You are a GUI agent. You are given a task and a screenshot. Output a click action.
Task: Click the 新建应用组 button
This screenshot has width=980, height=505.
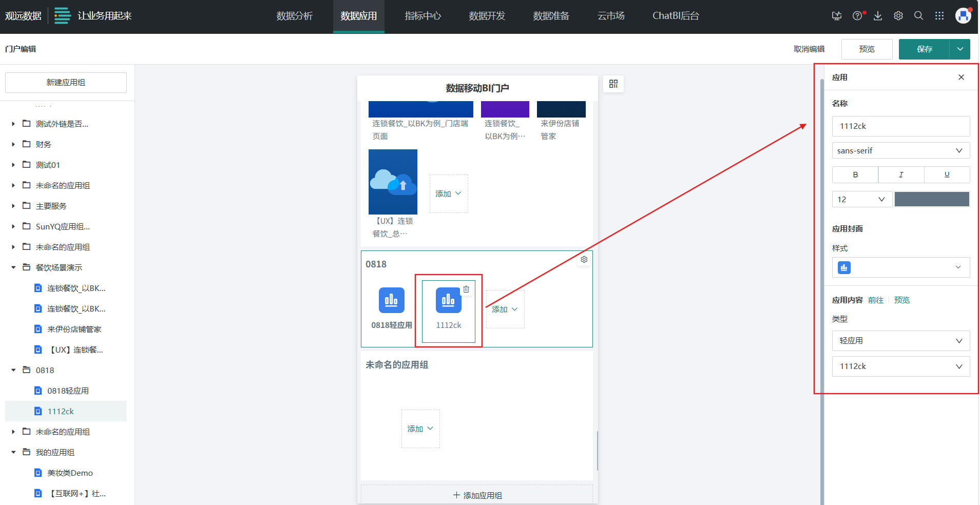click(66, 83)
